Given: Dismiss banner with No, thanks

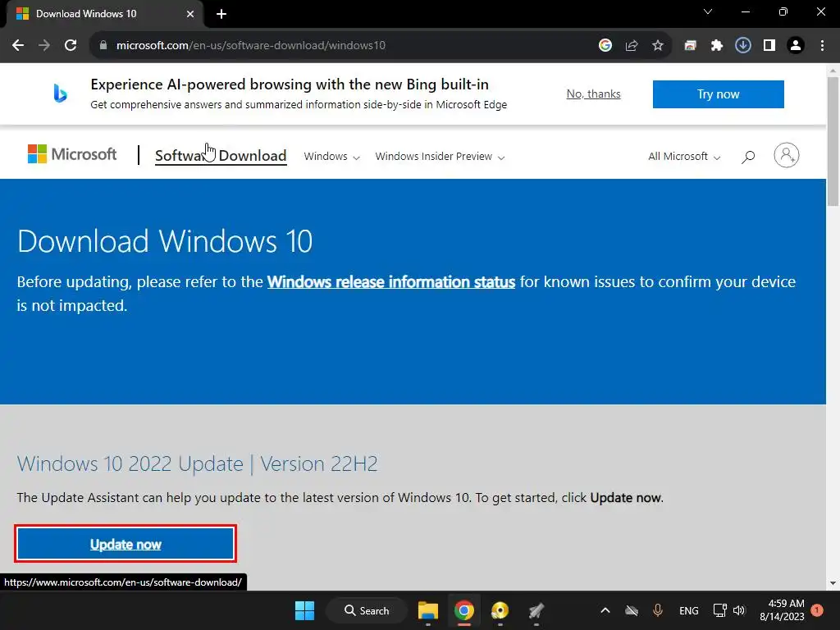Looking at the screenshot, I should pyautogui.click(x=594, y=94).
